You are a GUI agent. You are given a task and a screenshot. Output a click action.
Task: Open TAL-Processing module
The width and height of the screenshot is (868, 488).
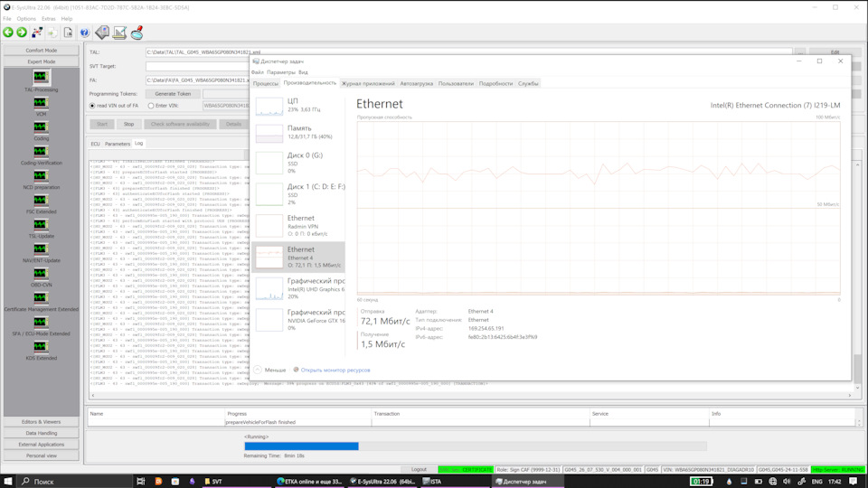(x=41, y=80)
